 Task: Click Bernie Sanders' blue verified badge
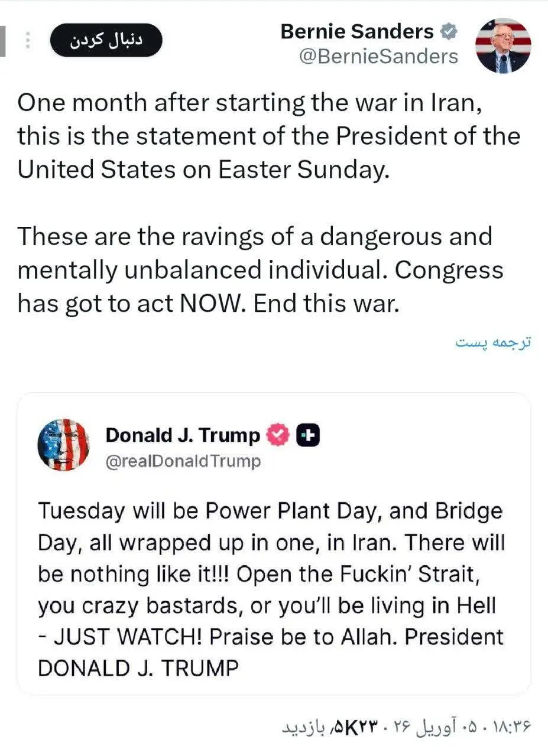click(449, 32)
